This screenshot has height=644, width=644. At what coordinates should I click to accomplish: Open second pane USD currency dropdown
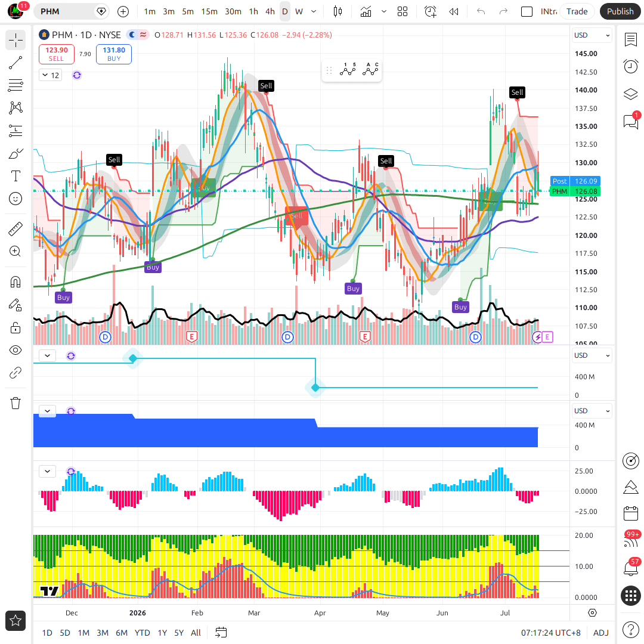click(592, 355)
